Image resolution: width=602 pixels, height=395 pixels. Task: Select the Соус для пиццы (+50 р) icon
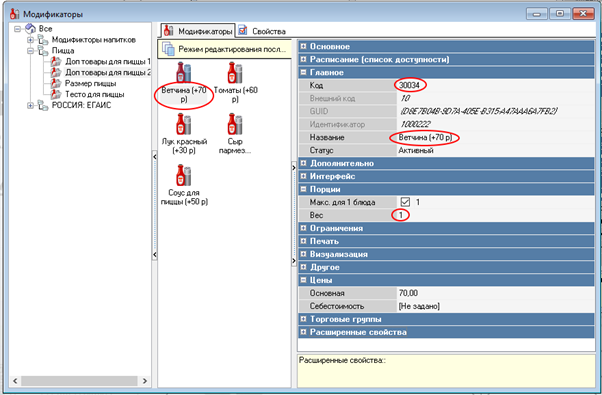click(184, 175)
